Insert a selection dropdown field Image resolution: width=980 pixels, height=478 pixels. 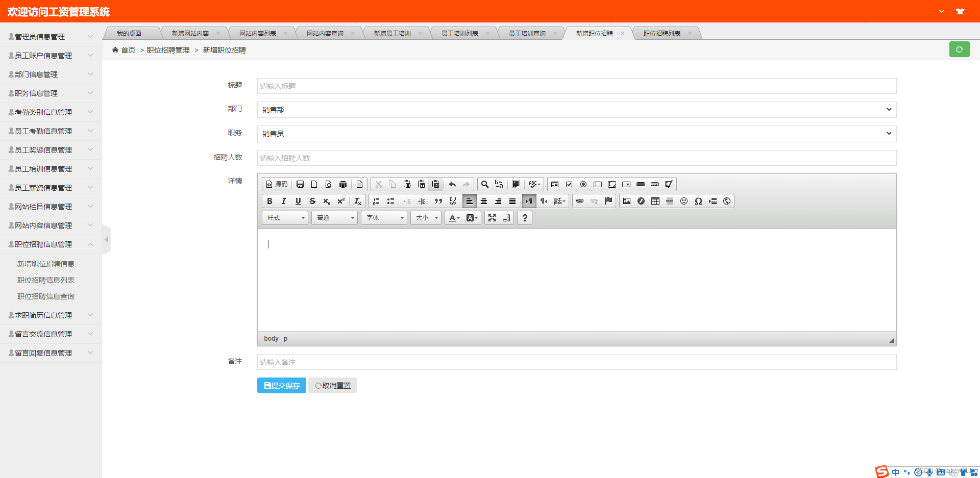pos(626,184)
